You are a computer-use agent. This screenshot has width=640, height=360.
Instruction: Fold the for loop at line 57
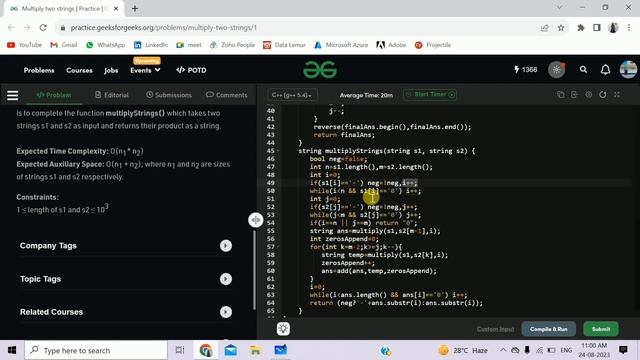coord(278,247)
